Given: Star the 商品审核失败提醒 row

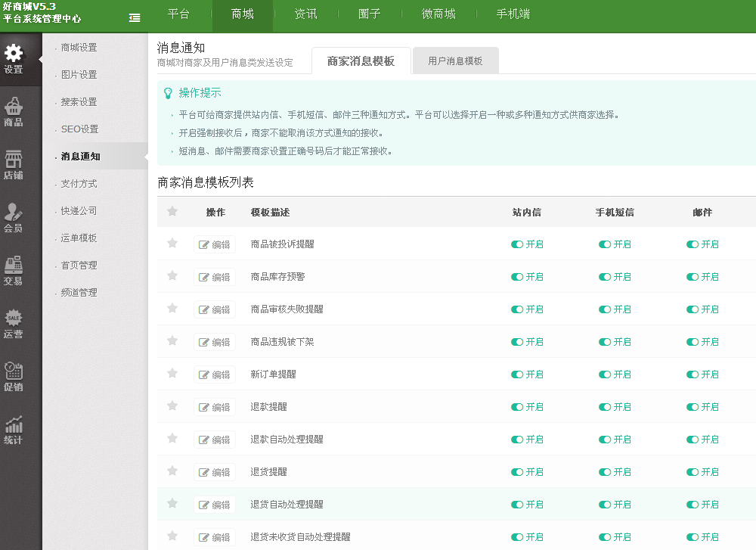Looking at the screenshot, I should pyautogui.click(x=172, y=309).
